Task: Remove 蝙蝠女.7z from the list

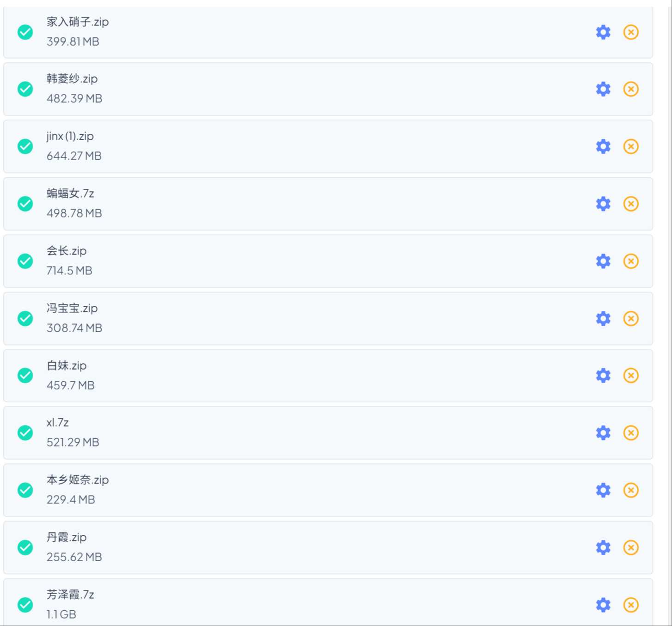Action: coord(631,204)
